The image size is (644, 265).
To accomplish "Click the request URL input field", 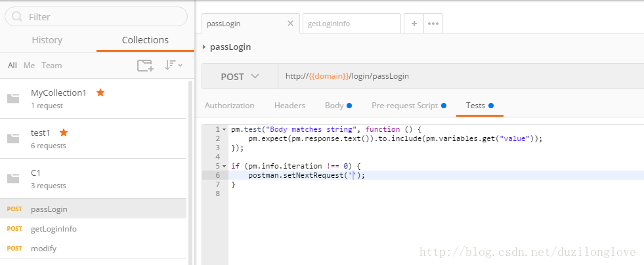I will 460,76.
